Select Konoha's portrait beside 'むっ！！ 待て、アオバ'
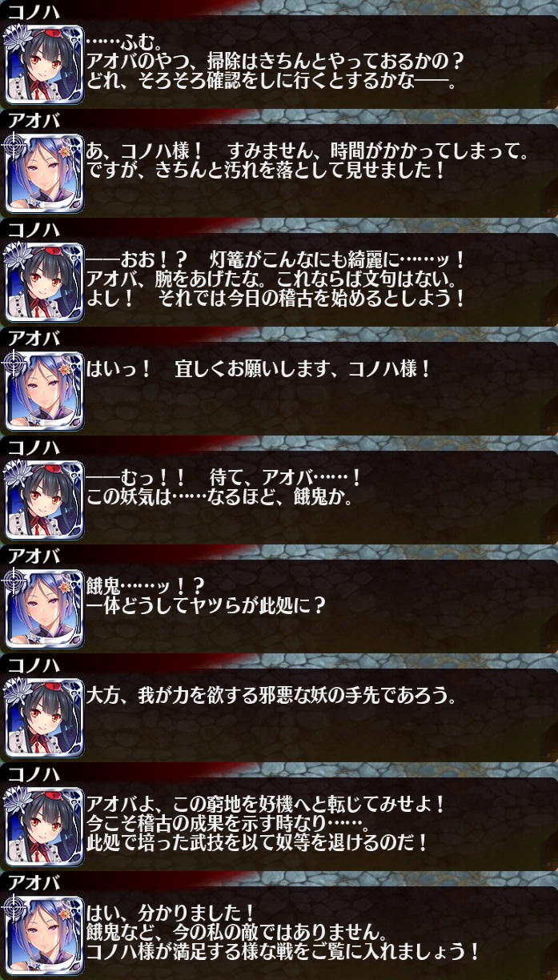Viewport: 558px width, 980px height. 44,499
